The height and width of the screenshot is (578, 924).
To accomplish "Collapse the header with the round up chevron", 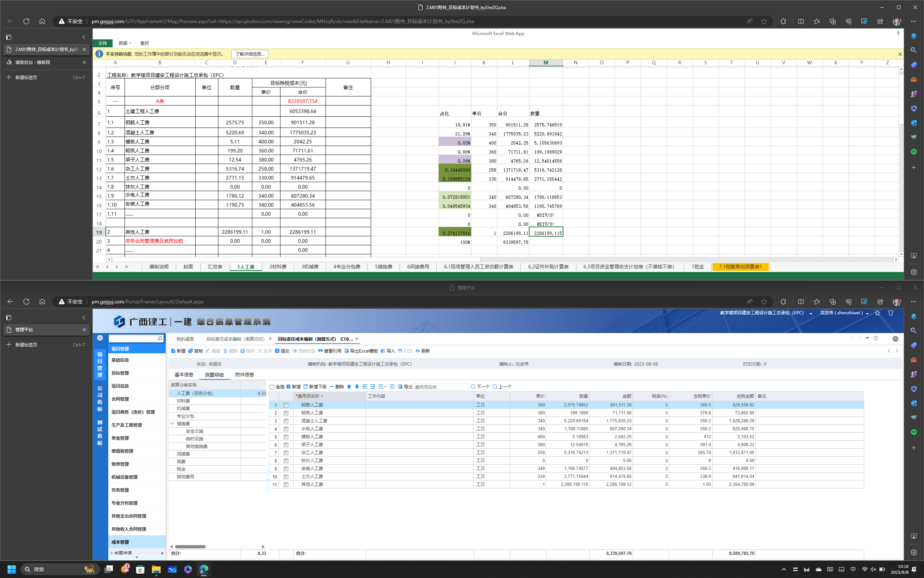I will click(895, 339).
